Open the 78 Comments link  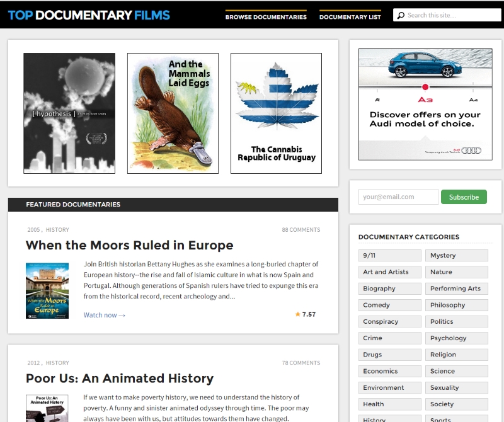[x=301, y=363]
